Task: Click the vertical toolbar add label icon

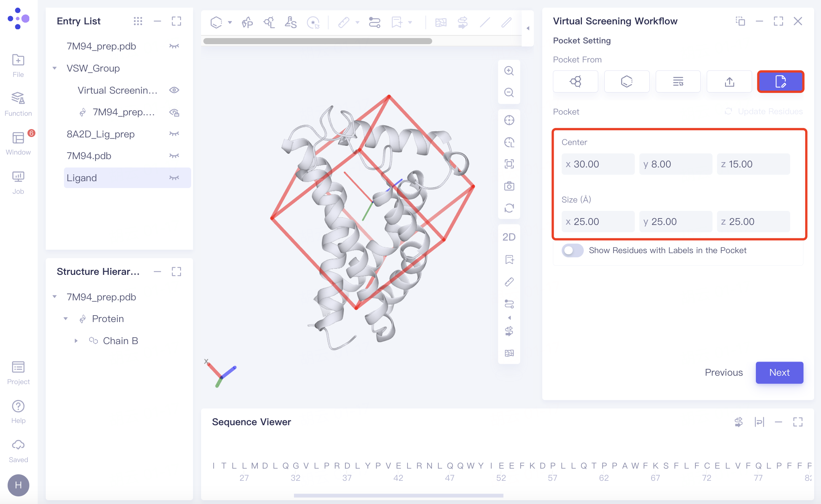Action: pos(509,260)
